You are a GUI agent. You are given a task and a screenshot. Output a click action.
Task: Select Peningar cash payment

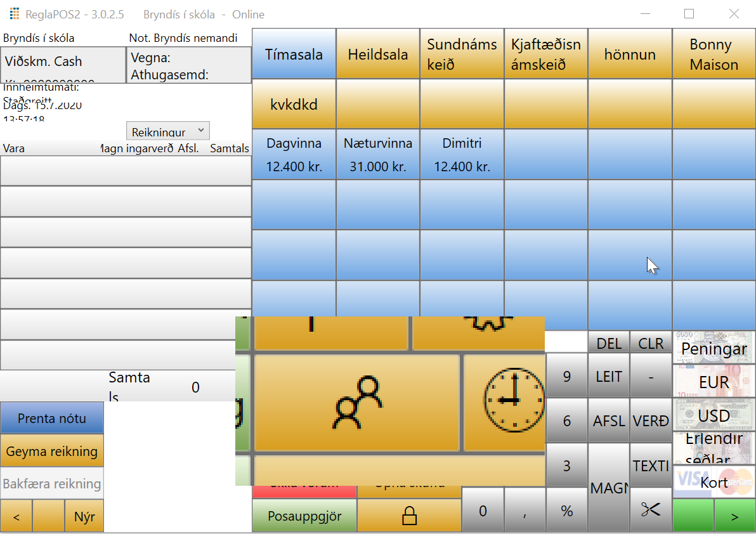point(714,348)
